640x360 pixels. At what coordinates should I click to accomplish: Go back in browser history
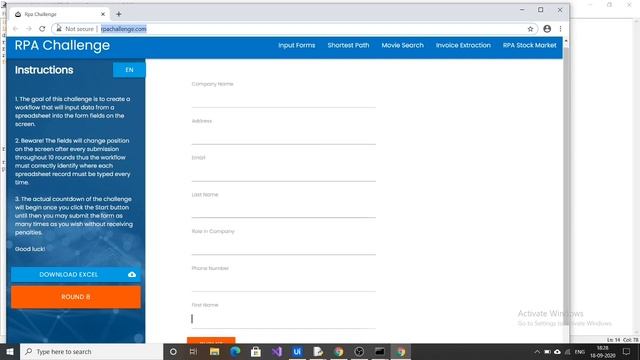pos(16,29)
